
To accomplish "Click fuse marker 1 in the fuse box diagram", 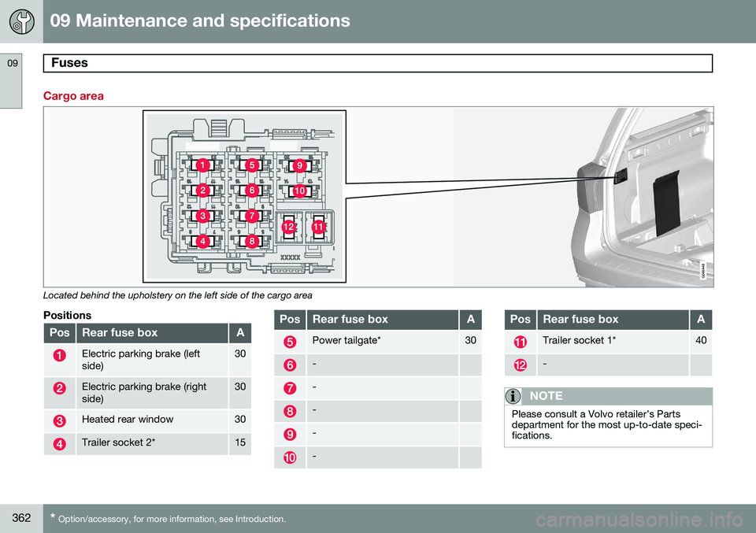I will coord(202,165).
